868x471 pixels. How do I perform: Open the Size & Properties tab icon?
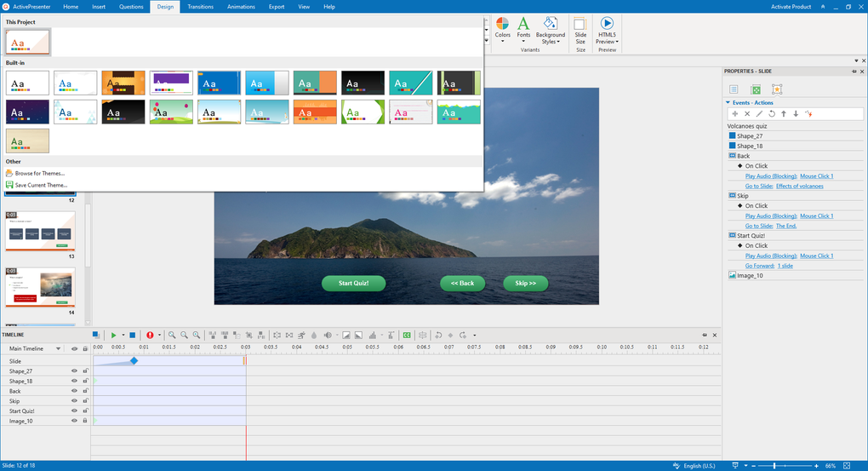coord(756,89)
